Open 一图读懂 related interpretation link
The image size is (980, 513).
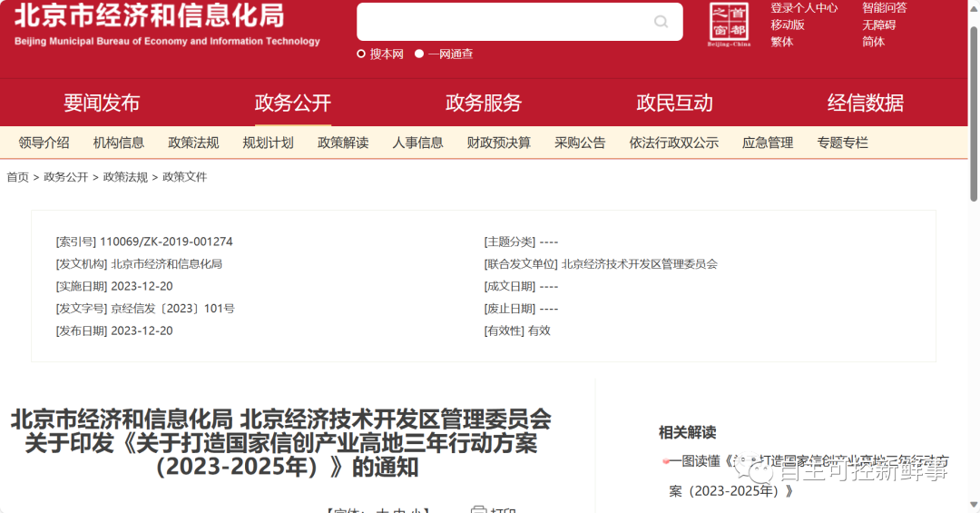(x=808, y=476)
